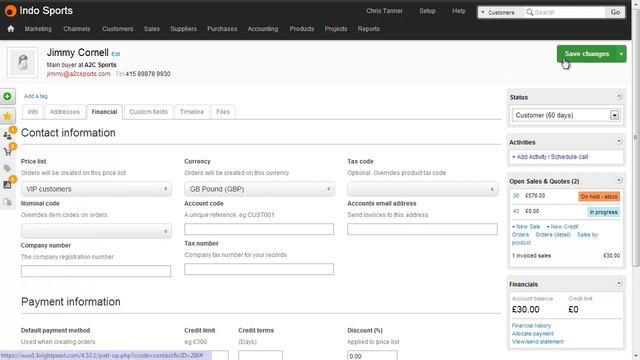
Task: Click the Save changes button
Action: click(x=587, y=54)
